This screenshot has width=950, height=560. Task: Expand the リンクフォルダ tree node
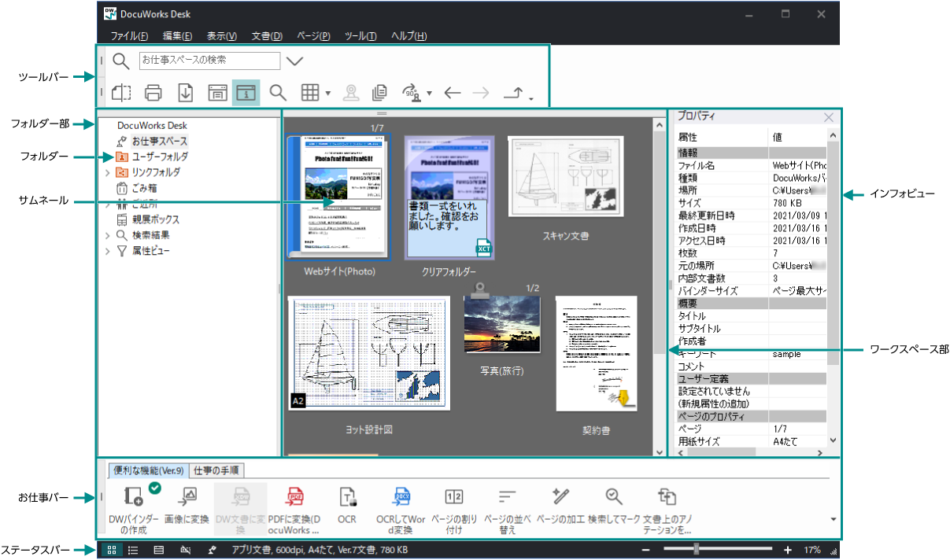[x=107, y=172]
